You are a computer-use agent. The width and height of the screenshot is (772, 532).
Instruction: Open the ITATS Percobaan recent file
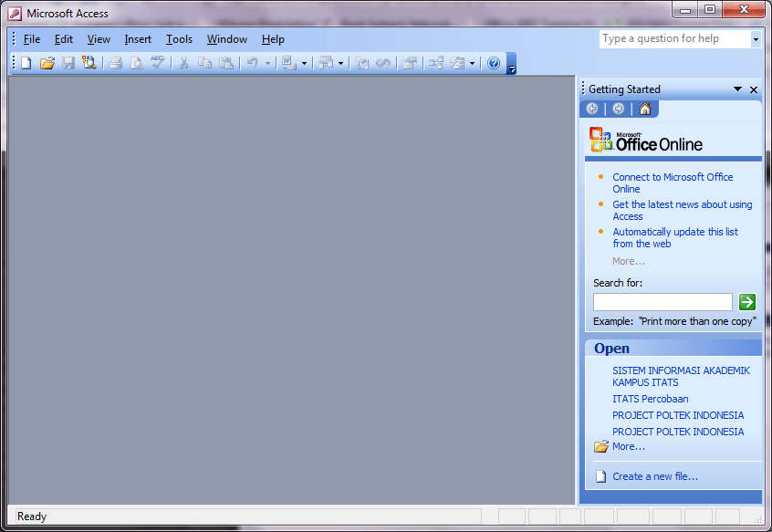651,399
